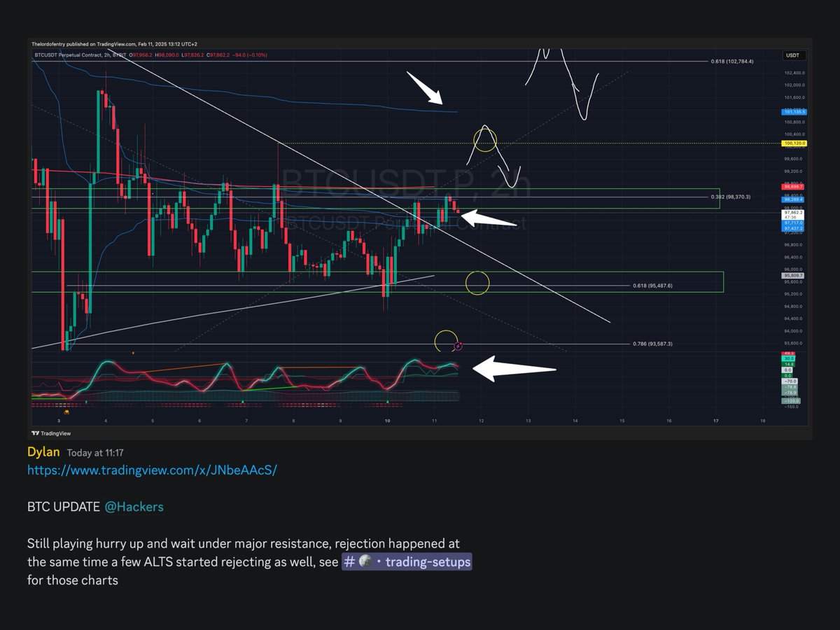Image resolution: width=840 pixels, height=630 pixels.
Task: Click the 102,400.0 price axis label
Action: (x=794, y=73)
